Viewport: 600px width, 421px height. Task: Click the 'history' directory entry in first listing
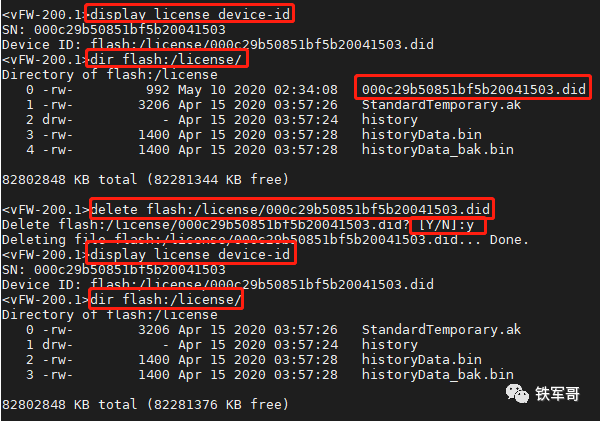pos(390,120)
